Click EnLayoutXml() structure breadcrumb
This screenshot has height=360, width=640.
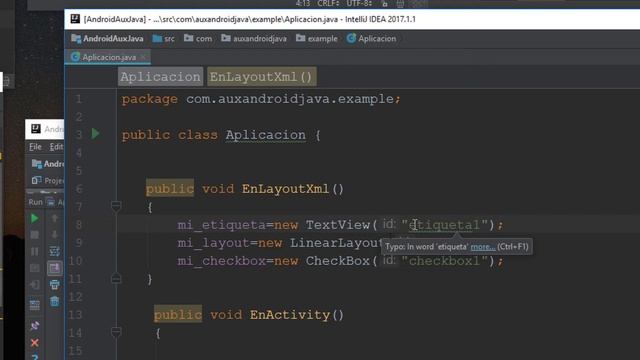click(x=261, y=77)
